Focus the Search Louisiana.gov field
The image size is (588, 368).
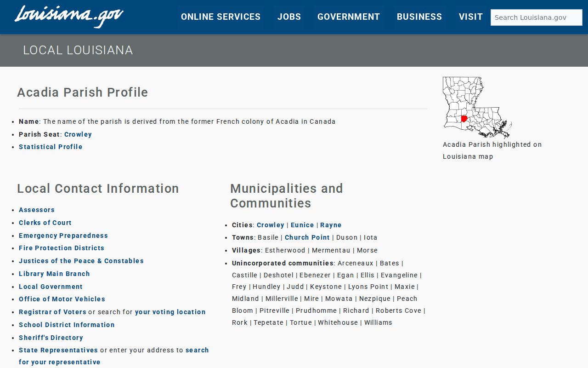click(x=537, y=17)
